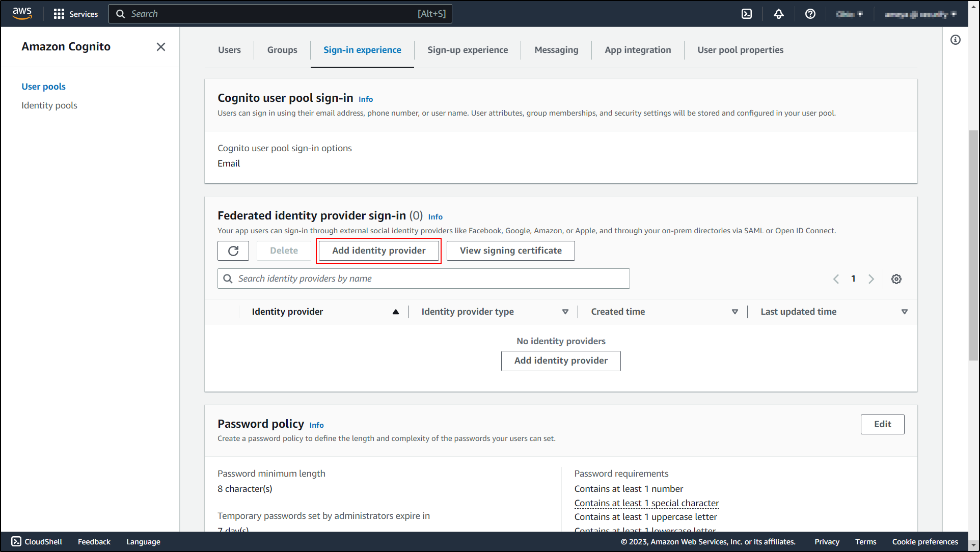
Task: Click the AWS logo home icon
Action: 22,13
